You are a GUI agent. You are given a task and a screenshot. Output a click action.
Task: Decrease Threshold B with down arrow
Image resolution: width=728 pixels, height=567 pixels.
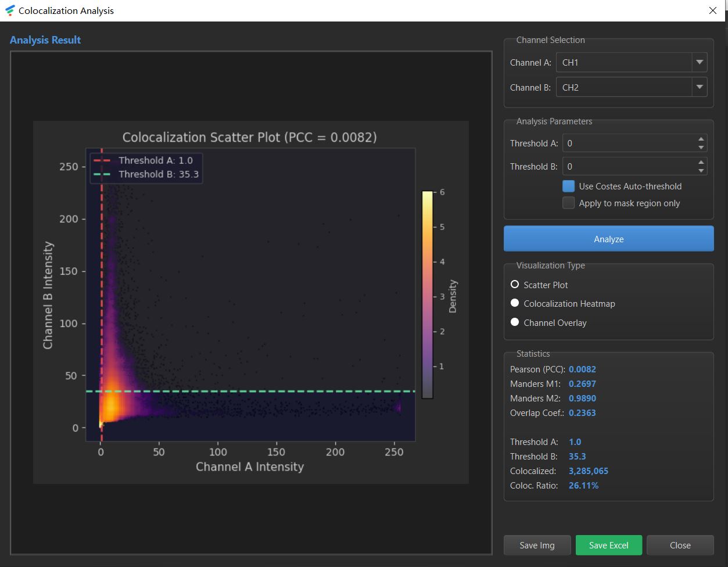(x=701, y=171)
